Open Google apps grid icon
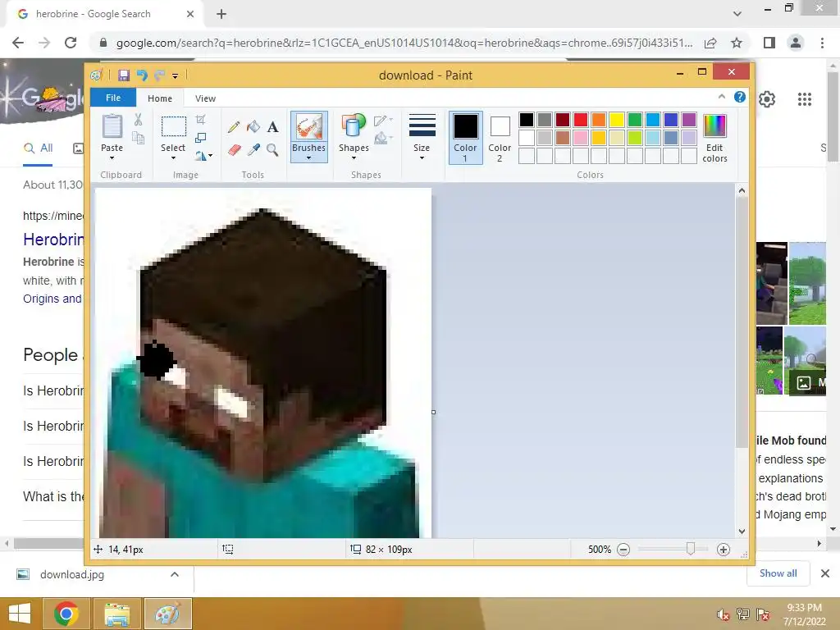Screen dimensions: 840x630 pos(805,99)
